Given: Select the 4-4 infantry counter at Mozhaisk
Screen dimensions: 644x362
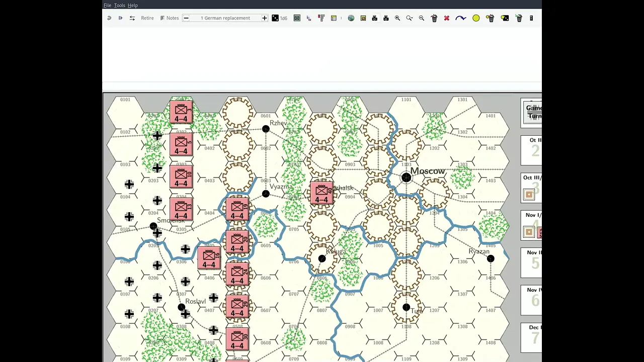Looking at the screenshot, I should tap(322, 194).
